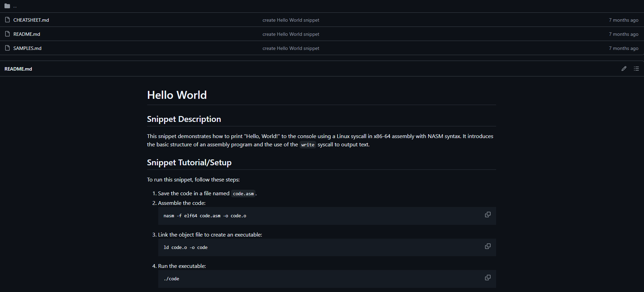Edit README with the pencil icon

[624, 69]
